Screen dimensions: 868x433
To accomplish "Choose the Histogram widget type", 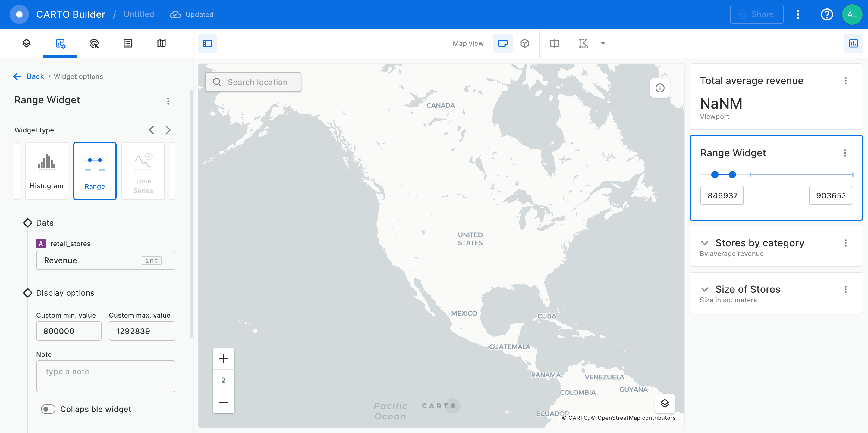I will (x=46, y=171).
